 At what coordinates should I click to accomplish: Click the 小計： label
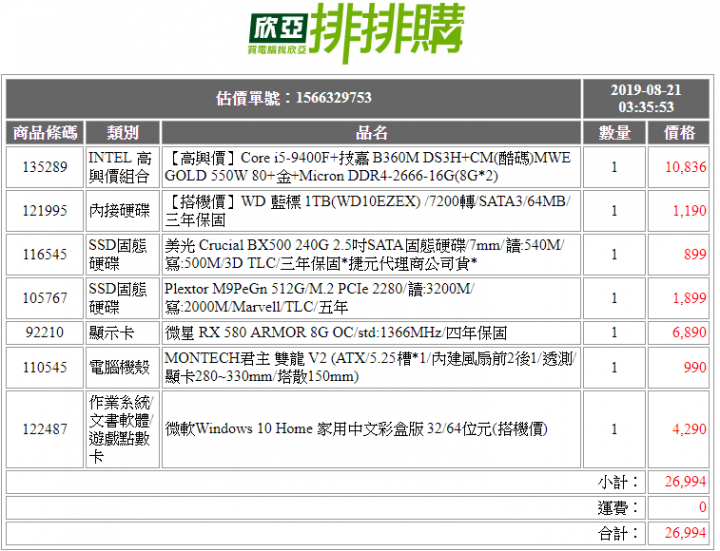[x=618, y=482]
